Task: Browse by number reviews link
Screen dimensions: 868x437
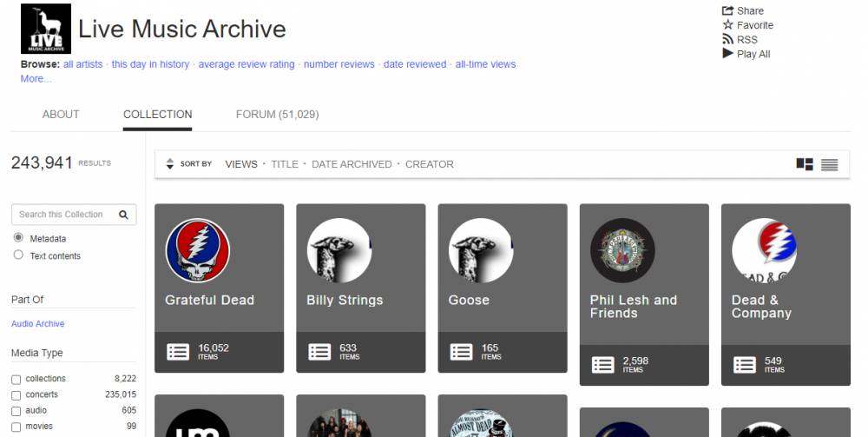Action: [x=339, y=64]
